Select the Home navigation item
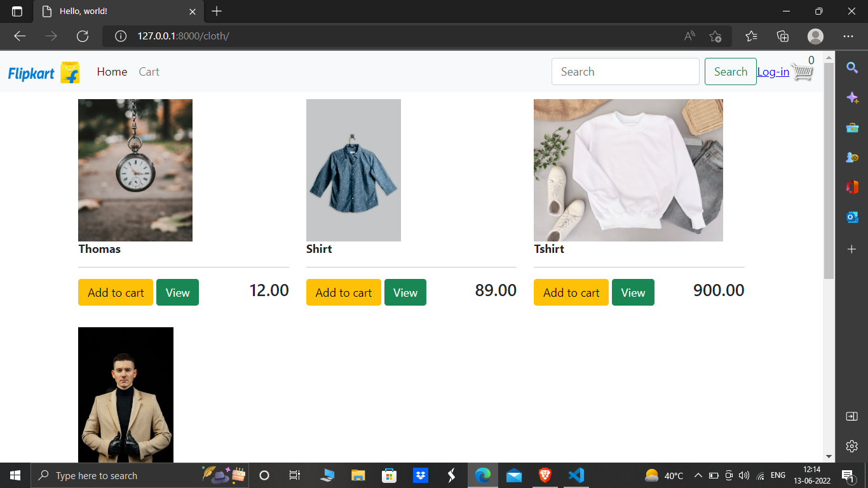The image size is (868, 488). click(x=112, y=72)
